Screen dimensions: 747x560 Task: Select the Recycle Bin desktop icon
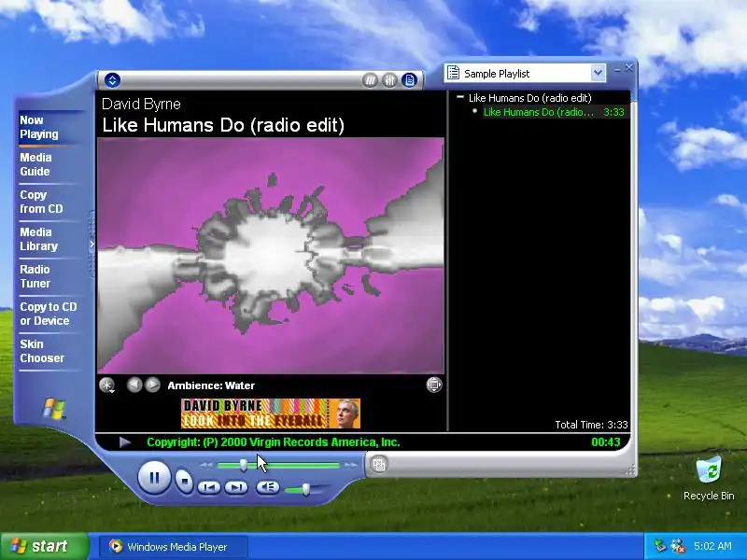tap(709, 479)
